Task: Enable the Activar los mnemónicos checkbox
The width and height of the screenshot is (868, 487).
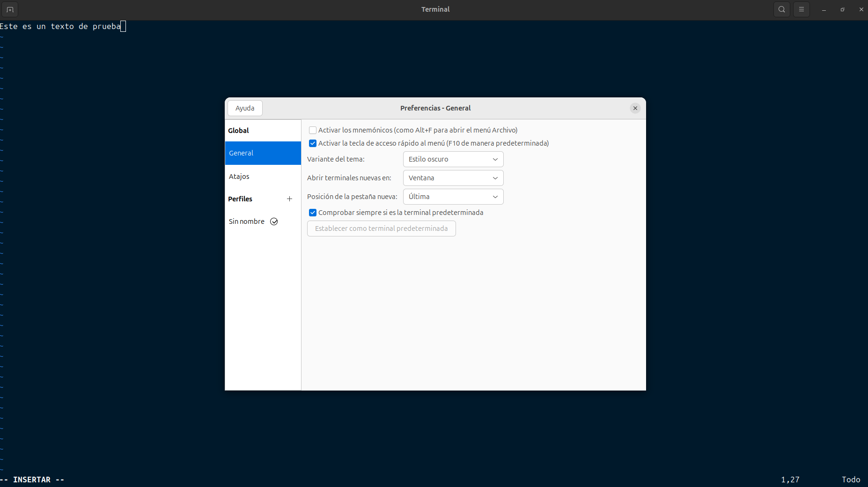Action: pyautogui.click(x=313, y=130)
